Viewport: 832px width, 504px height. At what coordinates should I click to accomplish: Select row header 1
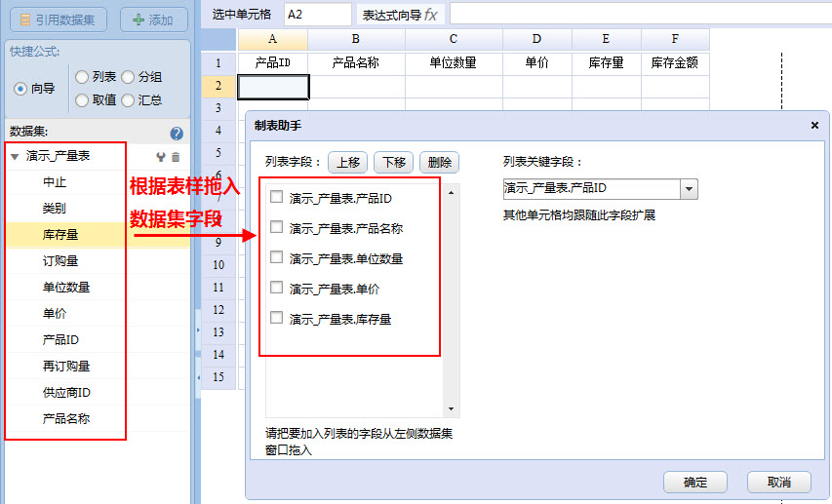218,63
